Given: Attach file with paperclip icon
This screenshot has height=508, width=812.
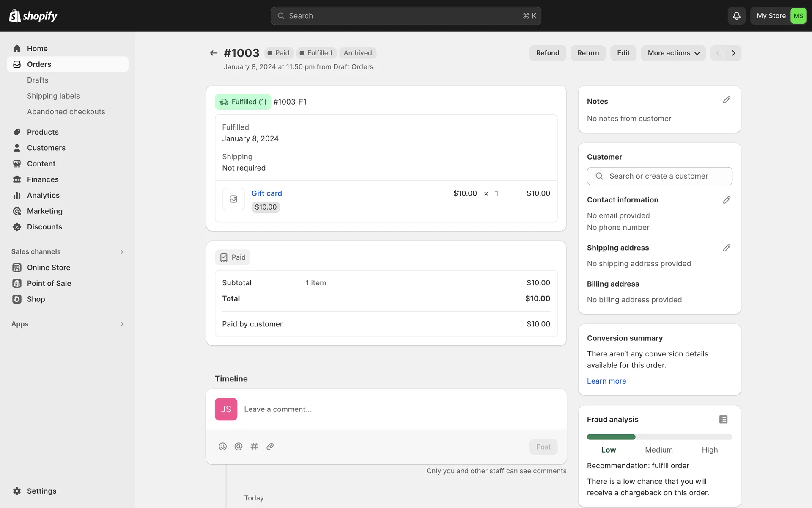Looking at the screenshot, I should point(270,447).
